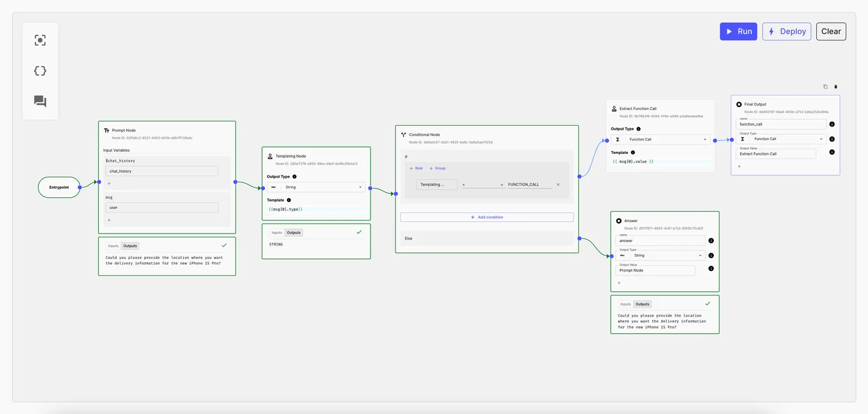Add another output with plus in Final Output
The width and height of the screenshot is (868, 414).
click(739, 166)
